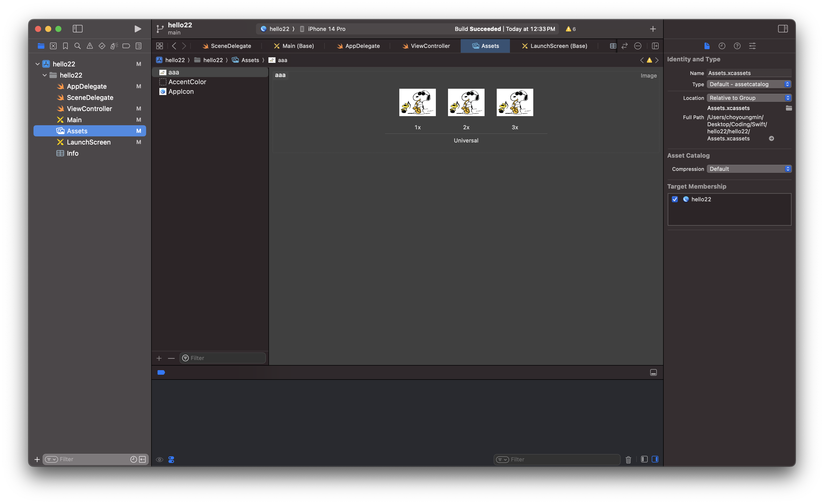
Task: Click the Add Editor split icon
Action: (x=655, y=46)
